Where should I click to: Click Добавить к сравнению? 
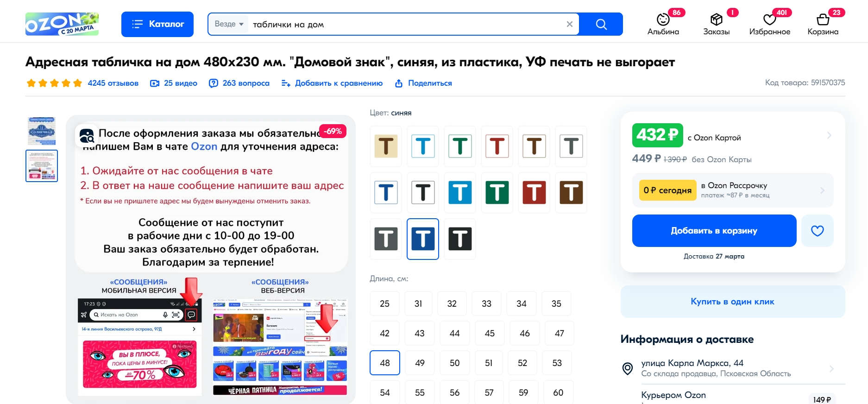332,83
